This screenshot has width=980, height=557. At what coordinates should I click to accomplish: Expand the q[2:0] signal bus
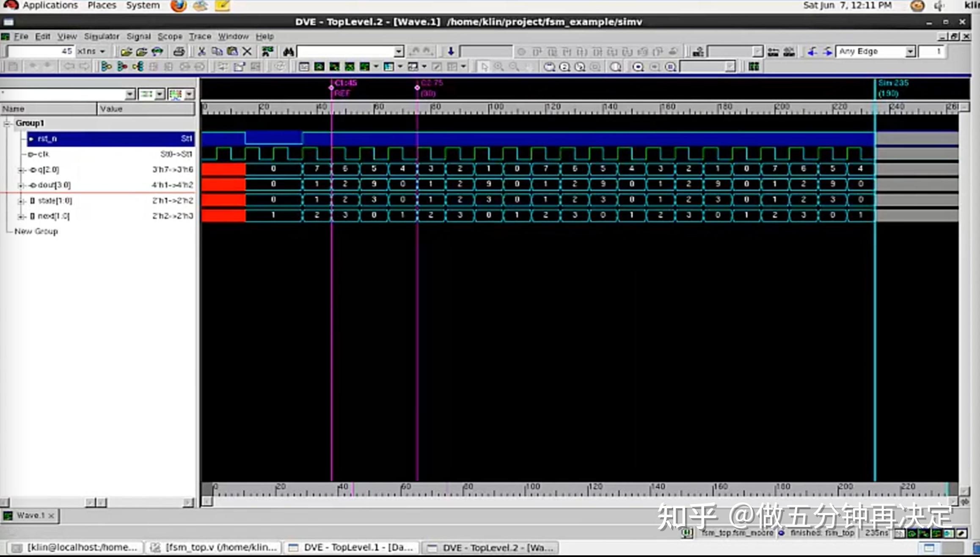click(x=20, y=169)
